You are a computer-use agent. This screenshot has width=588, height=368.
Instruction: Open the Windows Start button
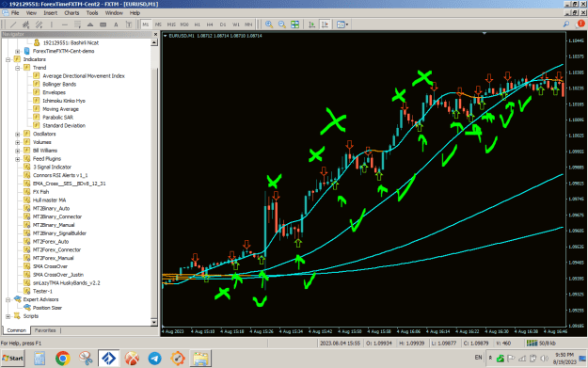pyautogui.click(x=13, y=359)
